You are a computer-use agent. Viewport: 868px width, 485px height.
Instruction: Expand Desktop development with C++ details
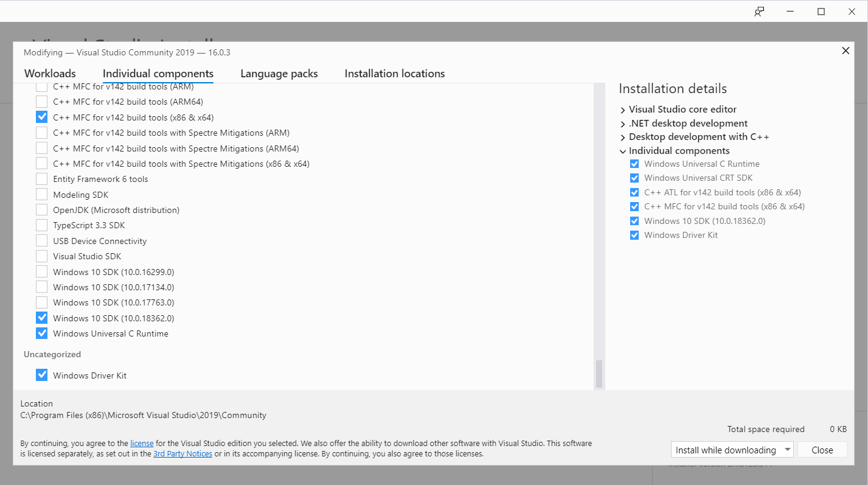pyautogui.click(x=623, y=138)
